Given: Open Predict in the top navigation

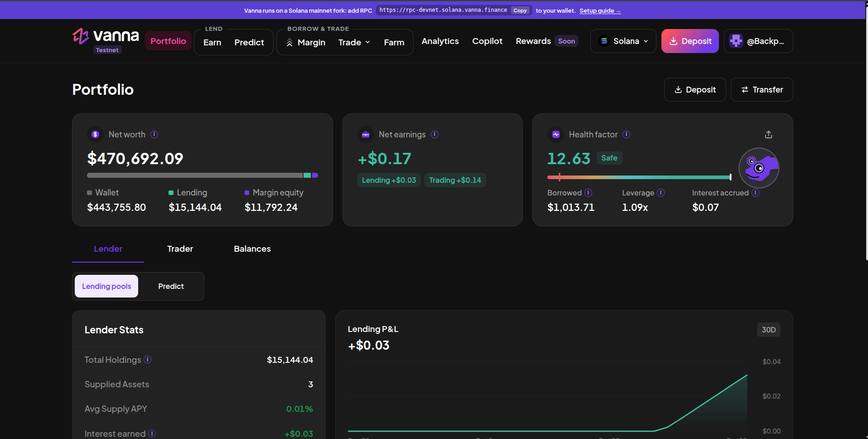Looking at the screenshot, I should pyautogui.click(x=249, y=42).
